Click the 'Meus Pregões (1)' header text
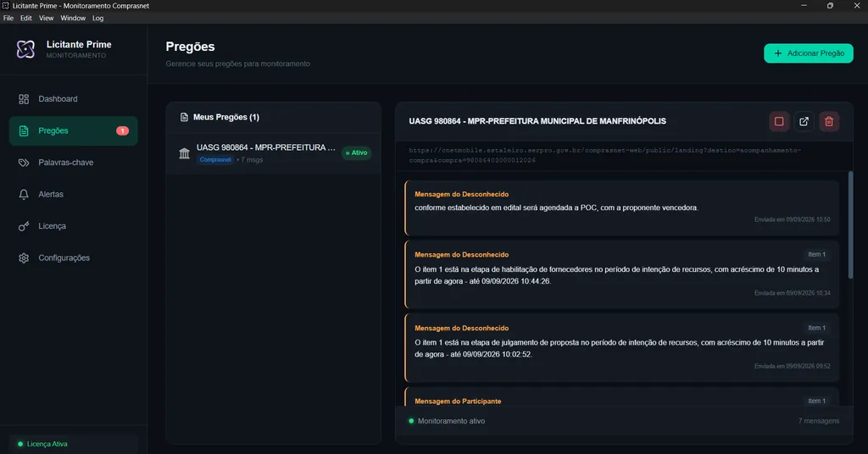This screenshot has height=454, width=868. pyautogui.click(x=225, y=117)
